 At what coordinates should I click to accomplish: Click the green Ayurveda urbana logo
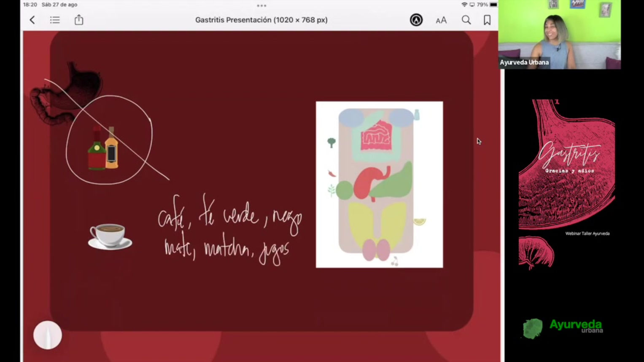point(563,328)
